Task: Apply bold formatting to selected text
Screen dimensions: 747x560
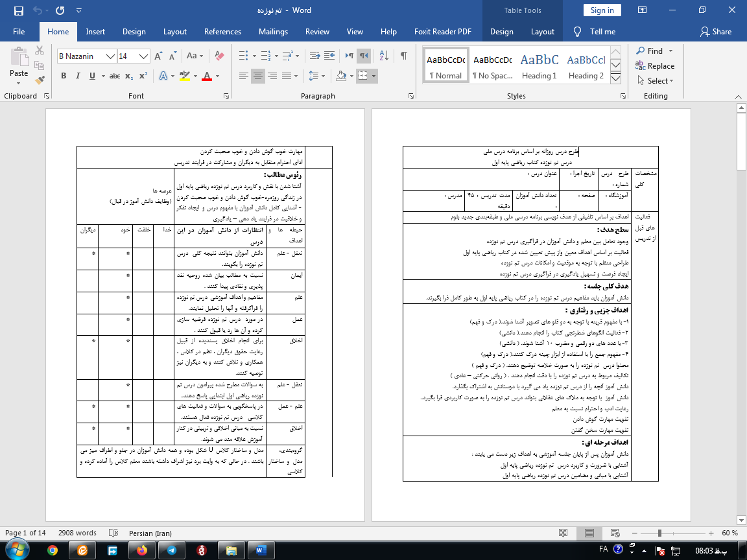Action: (63, 76)
